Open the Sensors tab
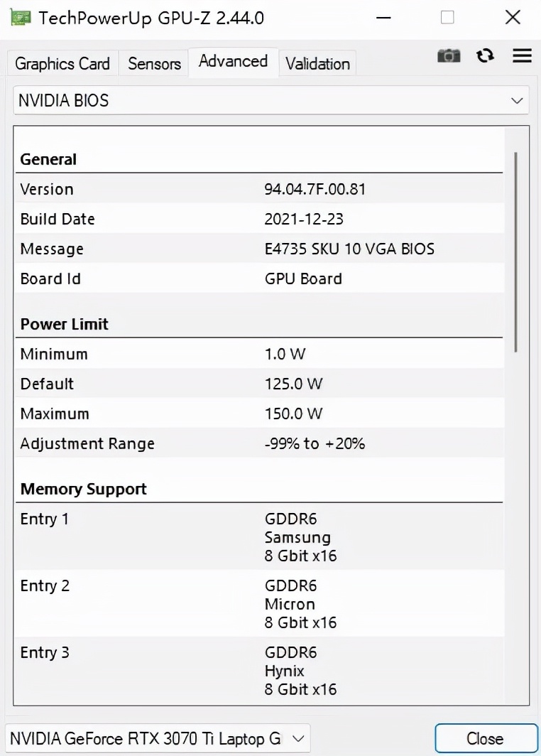541x756 pixels. [154, 64]
